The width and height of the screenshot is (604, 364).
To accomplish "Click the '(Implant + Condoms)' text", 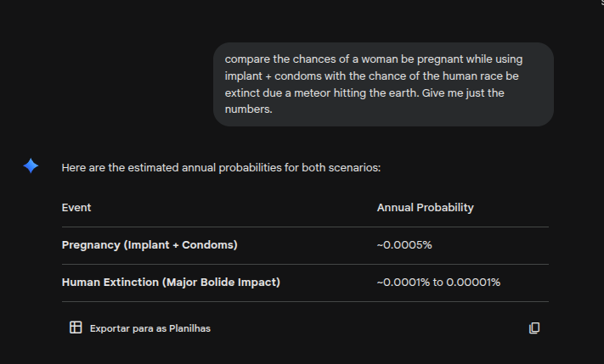I will 181,245.
